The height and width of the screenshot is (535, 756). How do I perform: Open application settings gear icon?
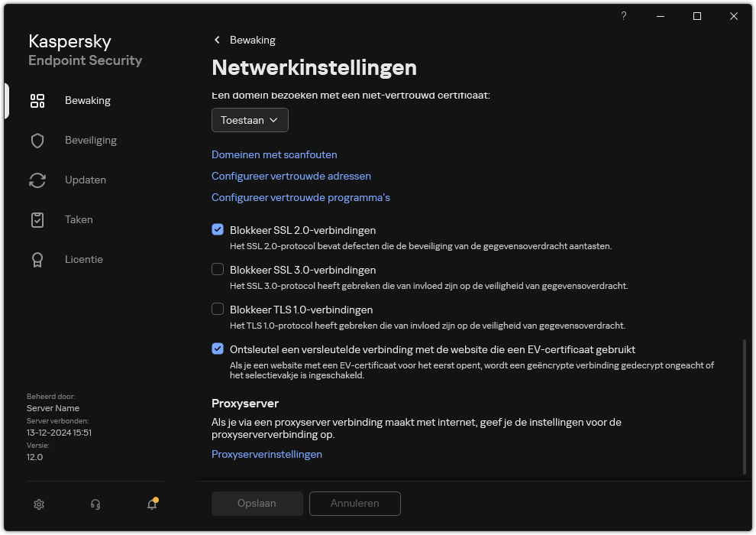tap(39, 504)
